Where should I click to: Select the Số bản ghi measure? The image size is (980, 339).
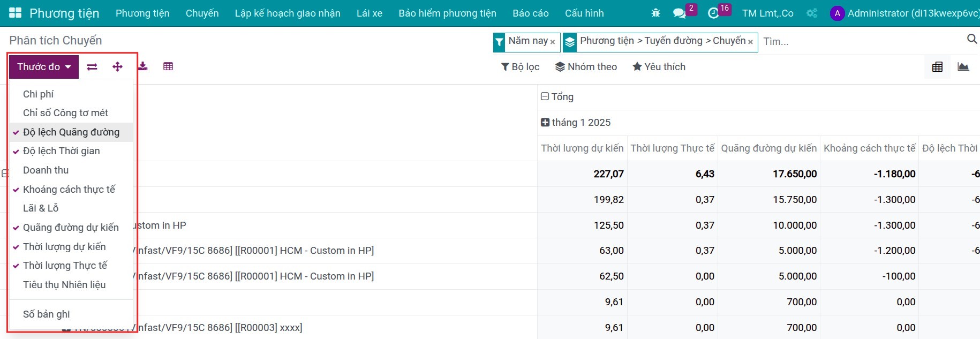coord(71,314)
